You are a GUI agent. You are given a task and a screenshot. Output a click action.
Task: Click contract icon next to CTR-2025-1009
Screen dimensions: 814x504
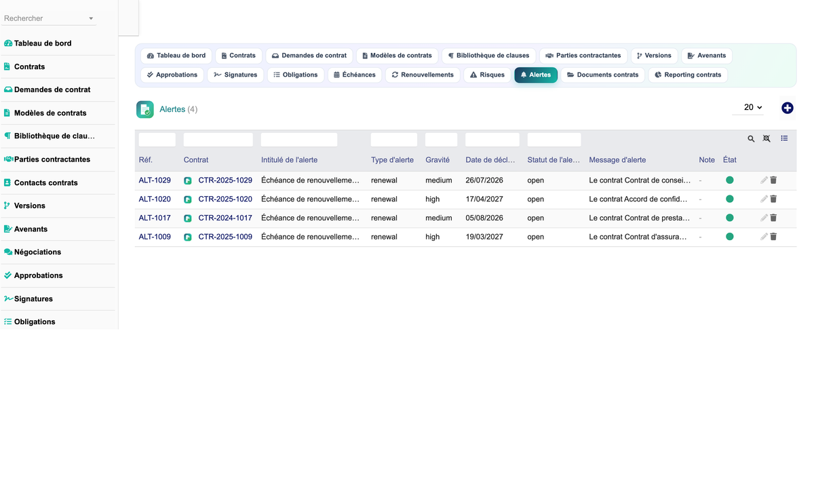pos(188,237)
